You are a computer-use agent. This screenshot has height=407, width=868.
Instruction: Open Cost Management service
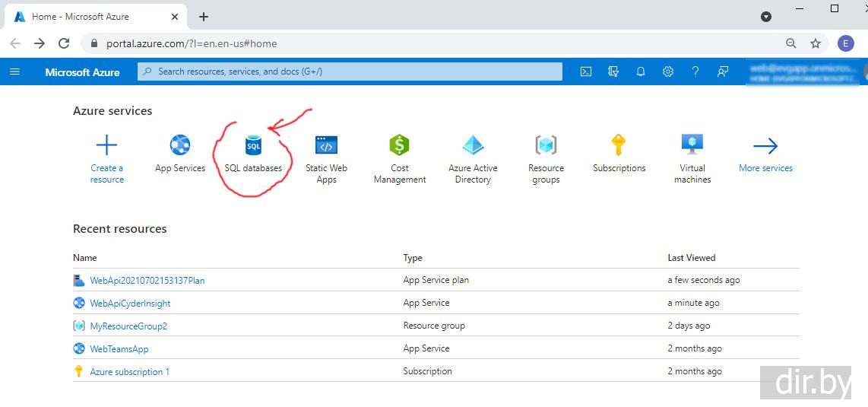click(399, 145)
